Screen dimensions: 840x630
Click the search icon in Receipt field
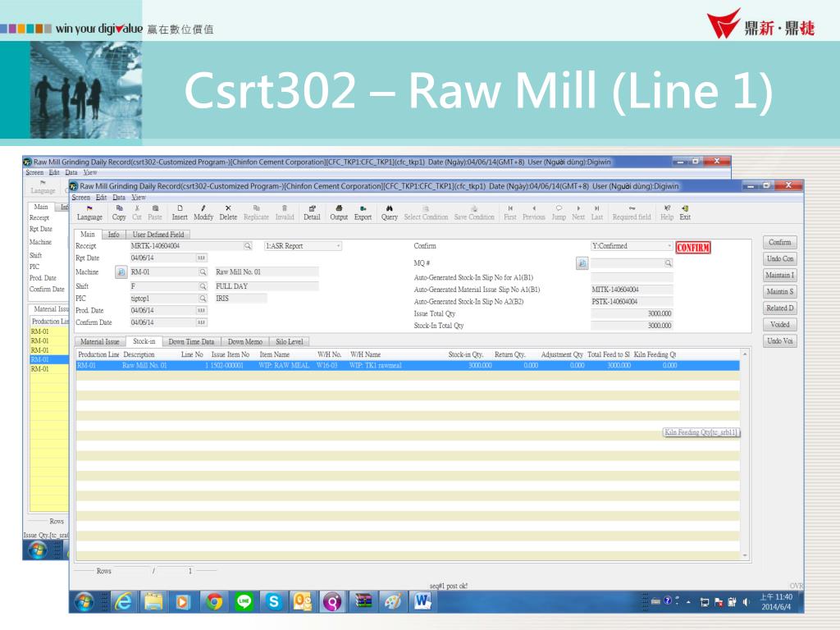(x=248, y=246)
